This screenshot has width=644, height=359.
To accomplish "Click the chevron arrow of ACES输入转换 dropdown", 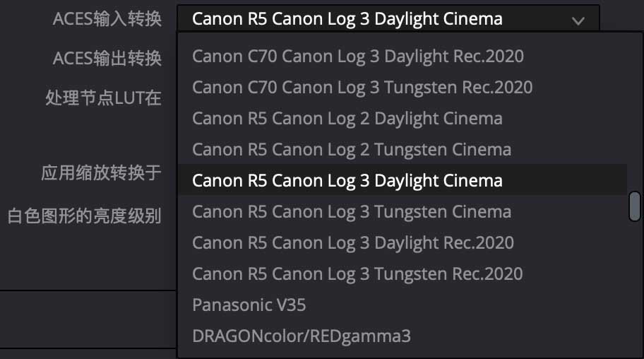I will tap(578, 20).
